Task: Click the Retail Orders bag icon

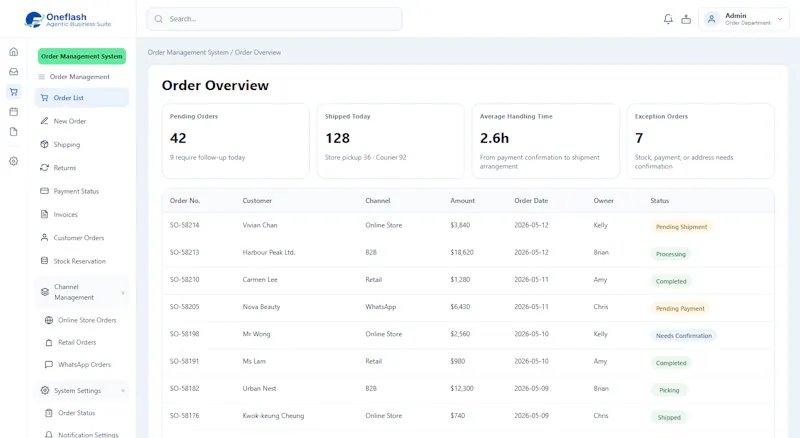Action: (x=49, y=343)
